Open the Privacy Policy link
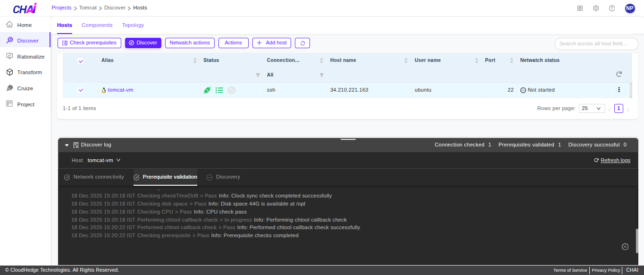Screen dimensions: 644x275 coord(606,270)
